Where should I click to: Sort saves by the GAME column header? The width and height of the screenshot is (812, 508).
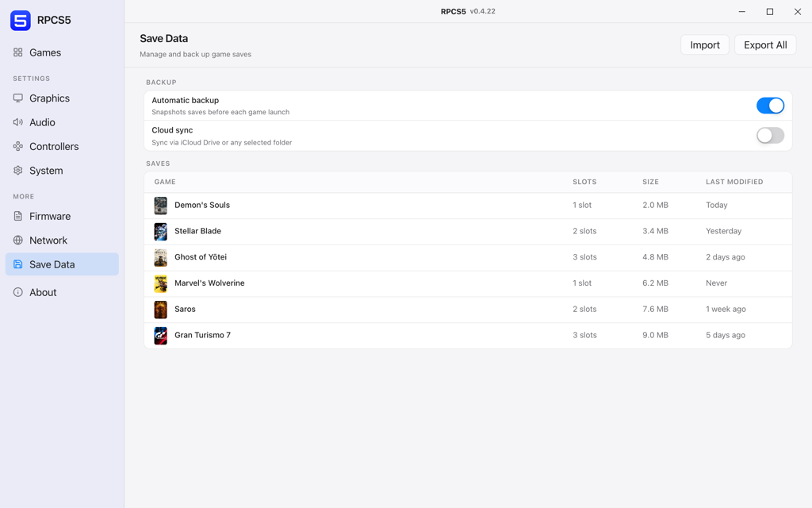point(165,182)
